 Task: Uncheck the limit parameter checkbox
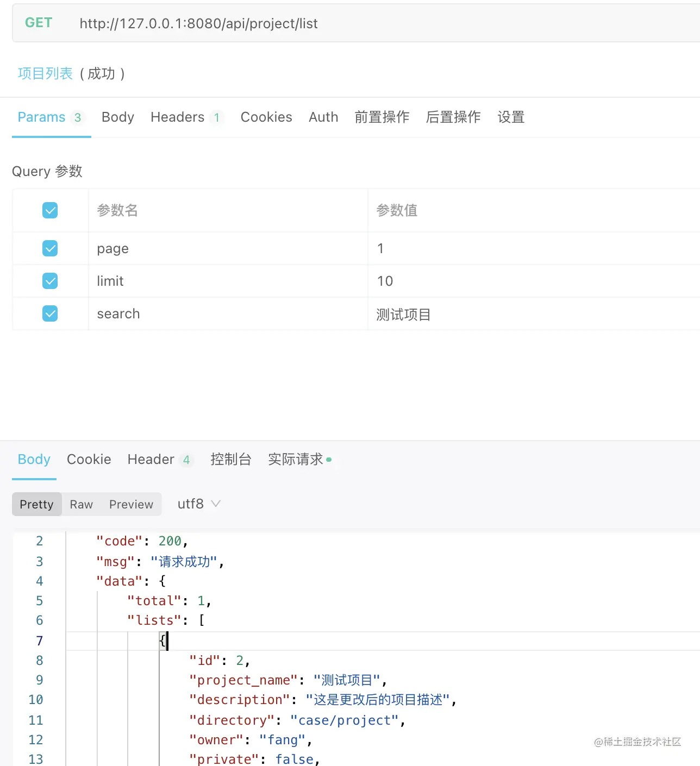coord(50,281)
